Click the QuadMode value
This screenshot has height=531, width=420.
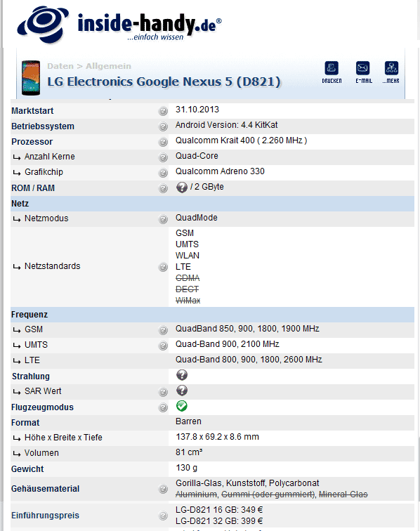point(197,218)
